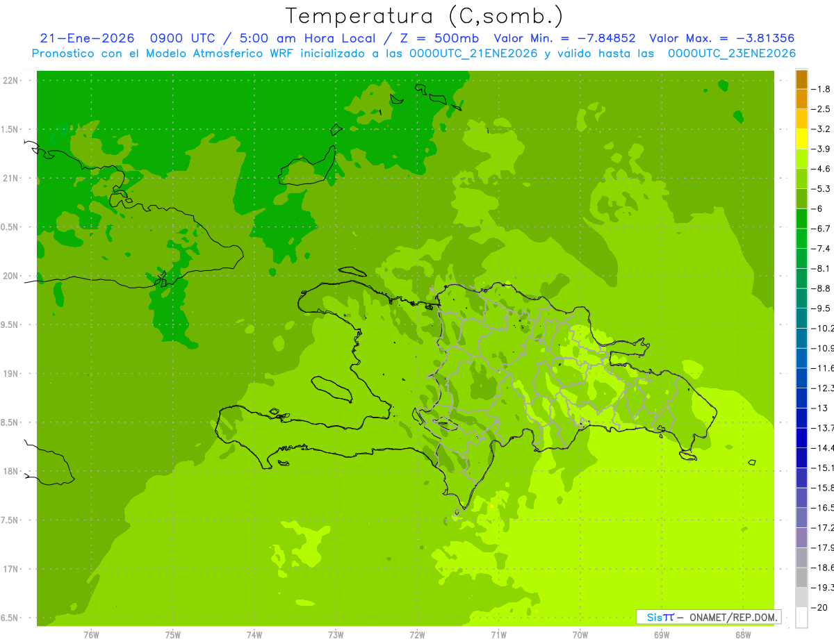Select the date text "21-Ene-2026"
The width and height of the screenshot is (834, 644).
click(87, 38)
